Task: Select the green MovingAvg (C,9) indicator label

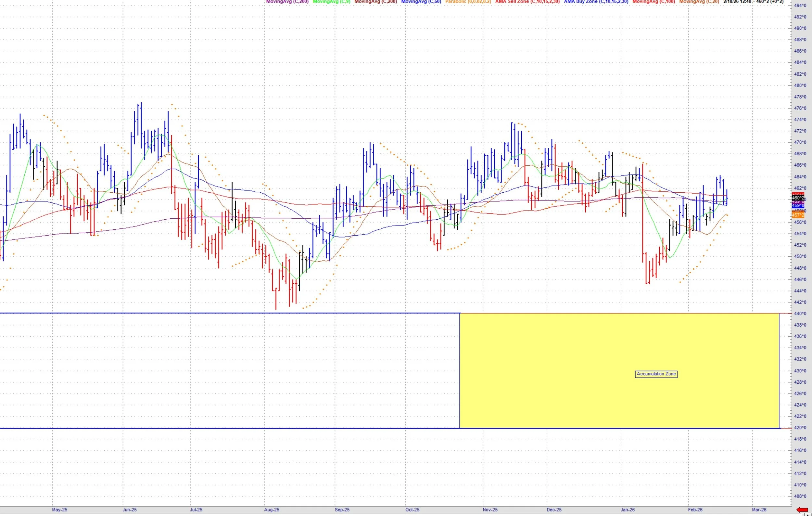Action: 332,2
